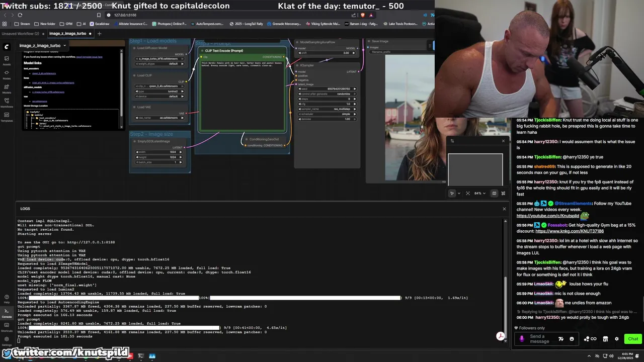Open the 84% zoom level dropdown

pos(479,193)
